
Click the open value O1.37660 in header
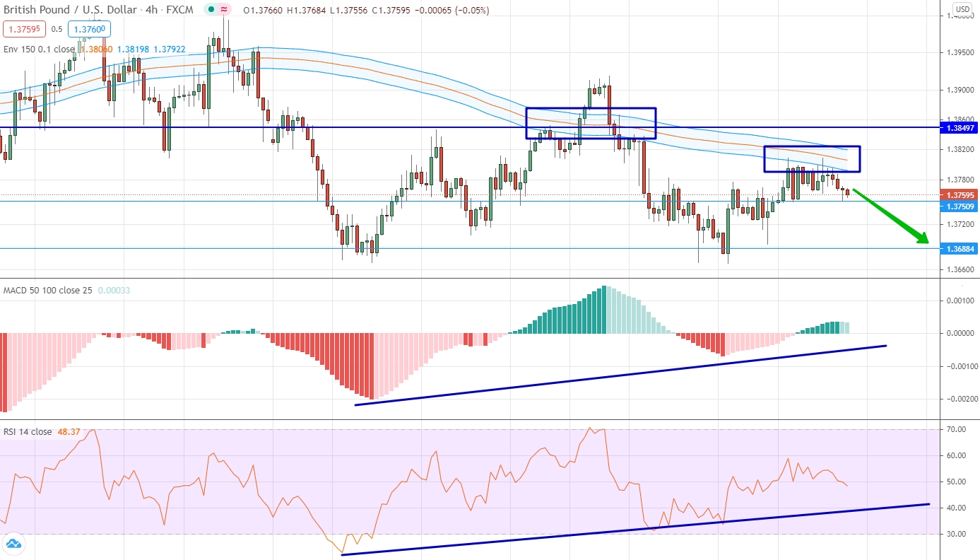(264, 11)
